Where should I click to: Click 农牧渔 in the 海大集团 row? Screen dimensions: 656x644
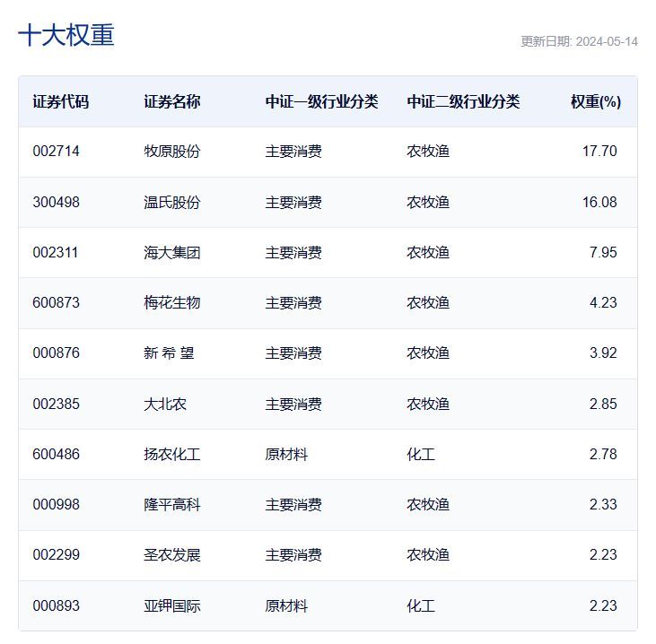pyautogui.click(x=428, y=252)
